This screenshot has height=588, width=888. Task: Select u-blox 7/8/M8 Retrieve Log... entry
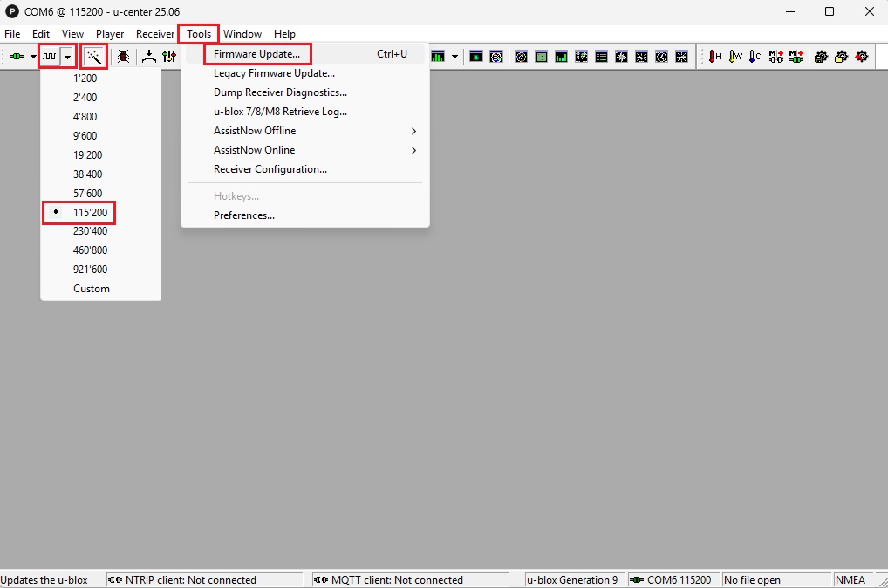tap(305, 112)
